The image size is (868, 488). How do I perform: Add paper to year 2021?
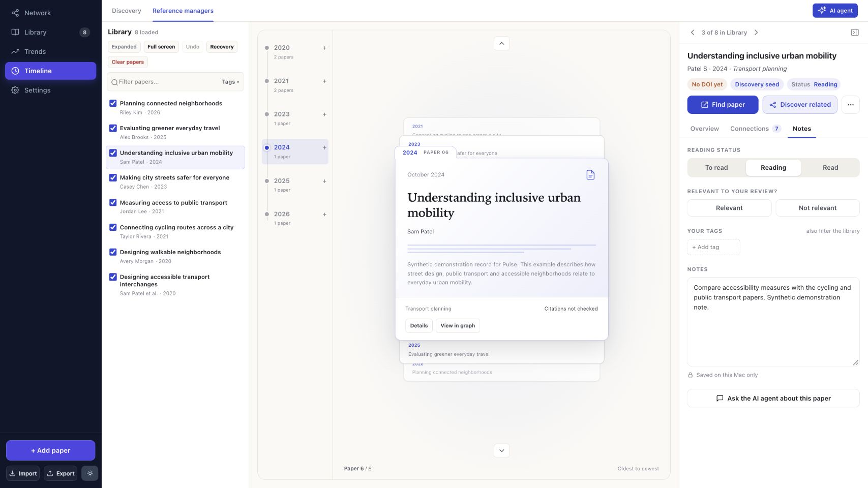click(x=324, y=81)
